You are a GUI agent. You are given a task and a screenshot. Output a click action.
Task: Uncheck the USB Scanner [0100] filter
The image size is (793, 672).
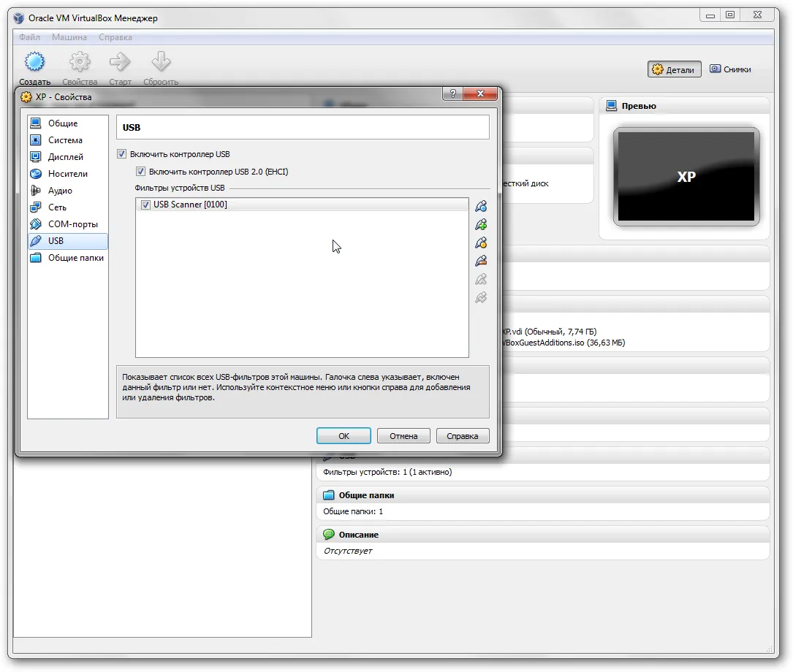145,205
